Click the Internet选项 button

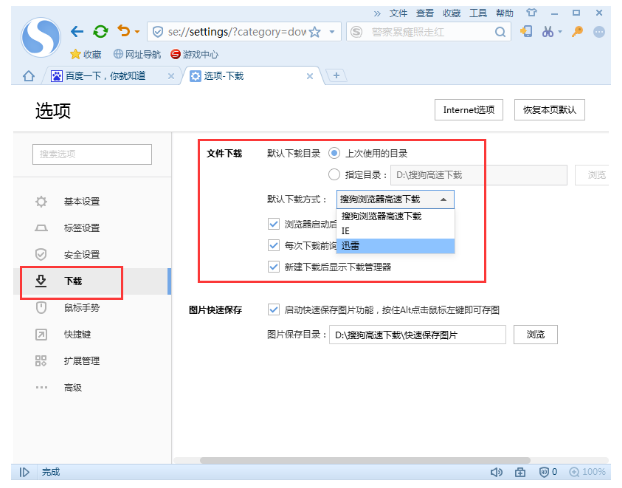[468, 110]
